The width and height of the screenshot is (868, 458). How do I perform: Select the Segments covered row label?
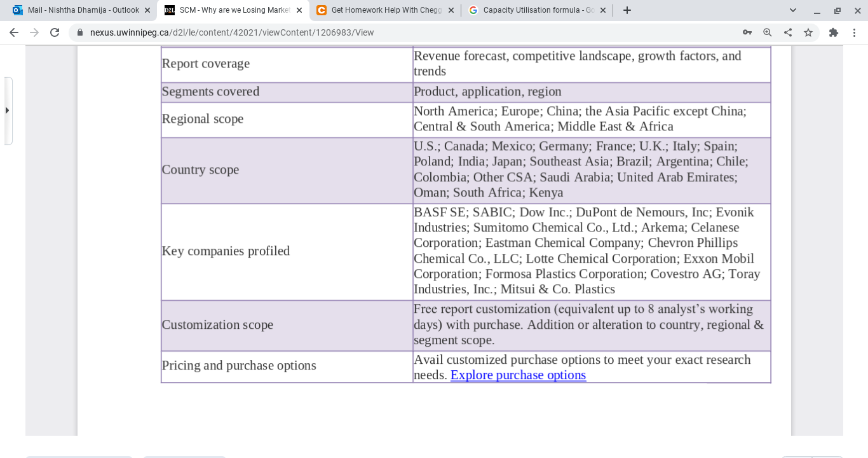[210, 92]
